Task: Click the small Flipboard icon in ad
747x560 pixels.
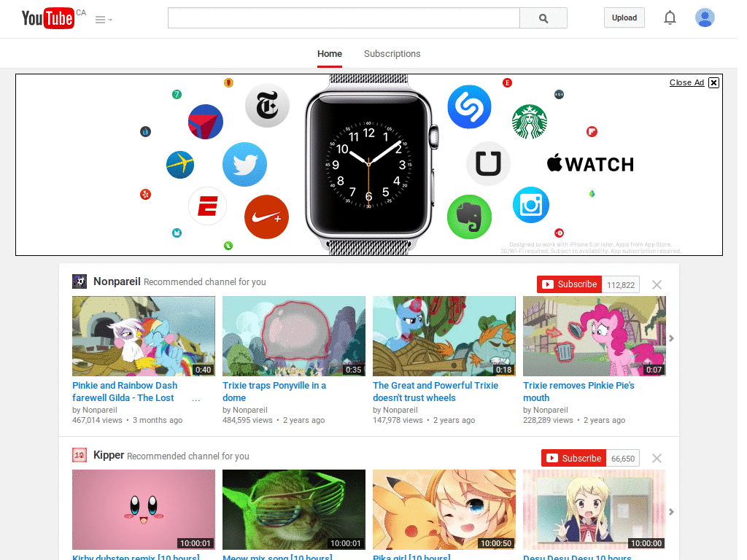Action: pos(592,131)
